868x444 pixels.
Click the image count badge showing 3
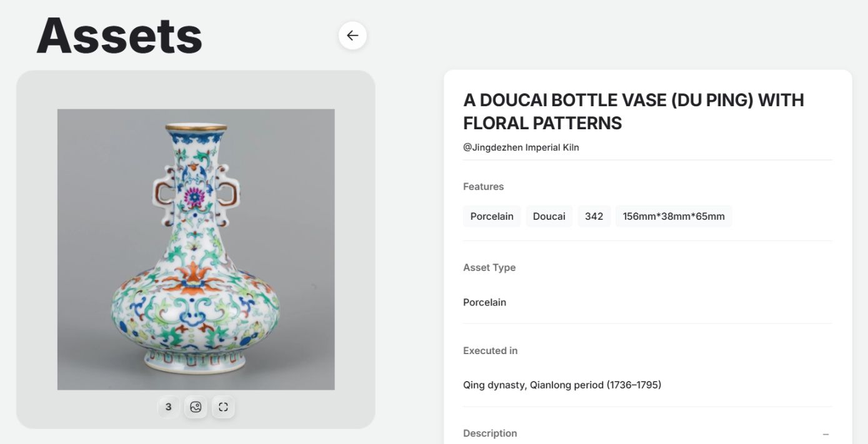click(x=168, y=406)
